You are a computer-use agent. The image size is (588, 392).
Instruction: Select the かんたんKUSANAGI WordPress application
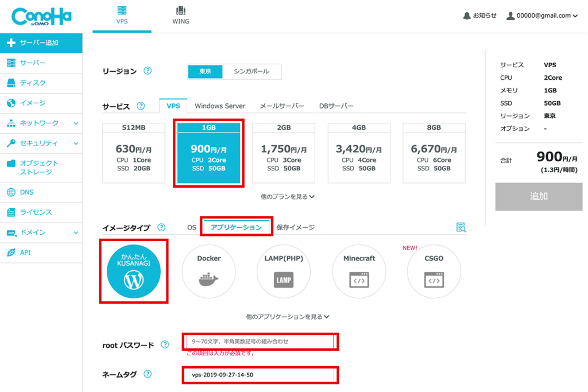(x=133, y=271)
